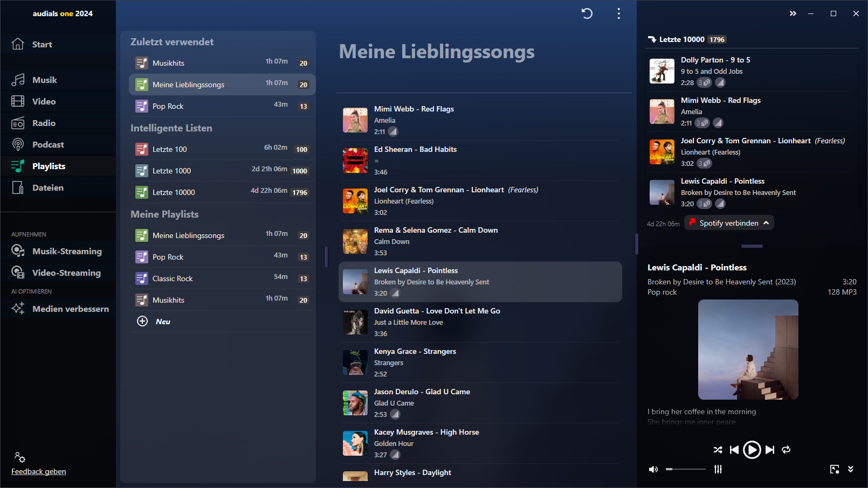Click the Feedback geben link
868x488 pixels.
39,471
